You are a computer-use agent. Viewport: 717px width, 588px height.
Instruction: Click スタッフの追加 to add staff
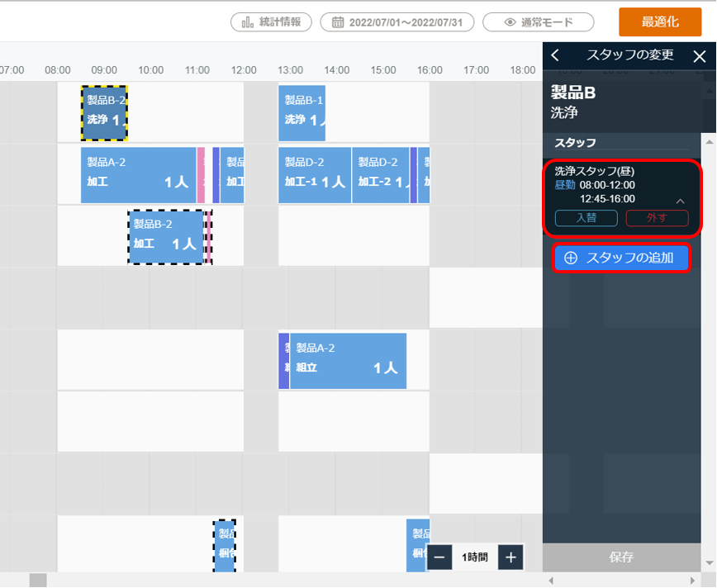[x=621, y=258]
